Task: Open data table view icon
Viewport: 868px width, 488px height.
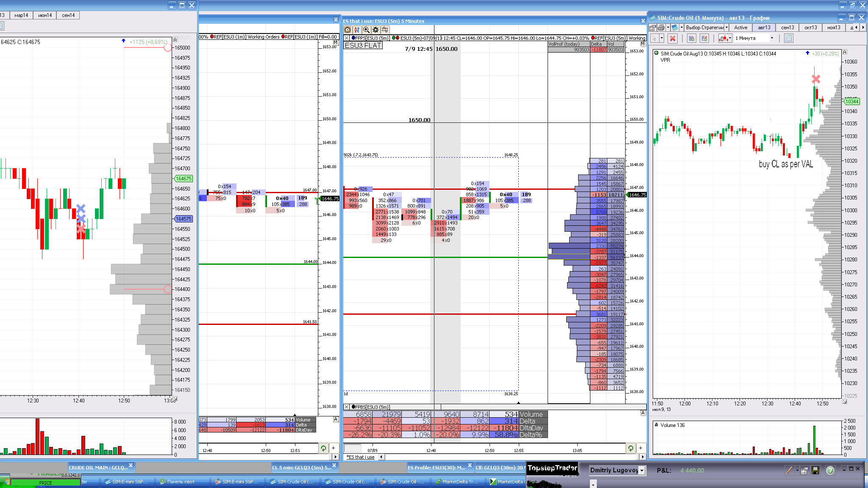Action: click(788, 38)
